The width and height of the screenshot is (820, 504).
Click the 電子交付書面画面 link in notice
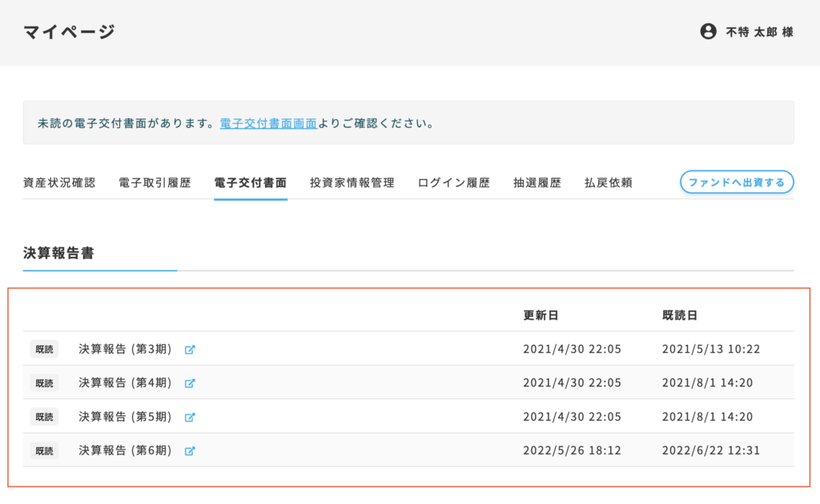[268, 124]
